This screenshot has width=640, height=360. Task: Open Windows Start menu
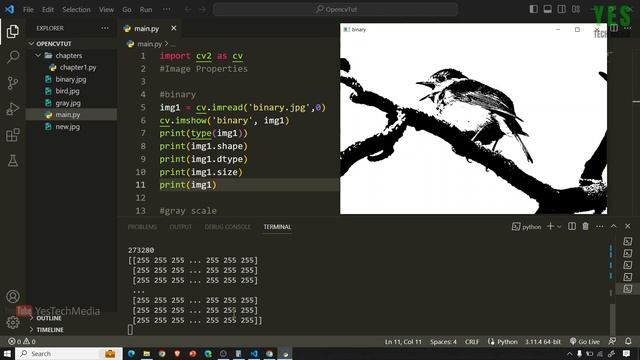point(7,353)
